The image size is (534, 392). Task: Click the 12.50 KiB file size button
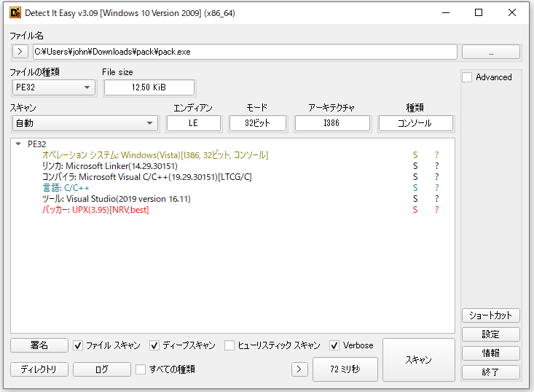[149, 87]
